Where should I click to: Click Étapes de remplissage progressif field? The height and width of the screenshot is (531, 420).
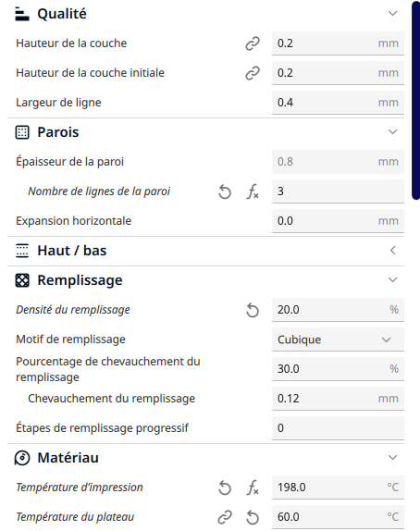pos(338,428)
